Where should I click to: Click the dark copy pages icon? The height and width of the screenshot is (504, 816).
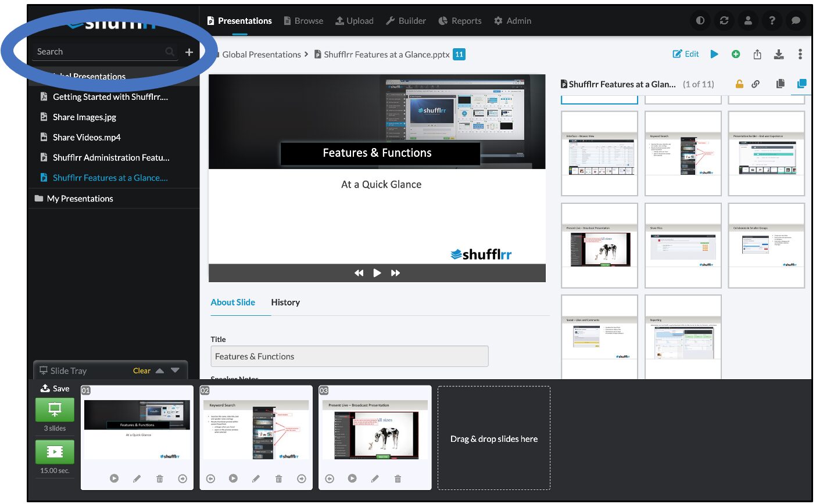coord(781,84)
